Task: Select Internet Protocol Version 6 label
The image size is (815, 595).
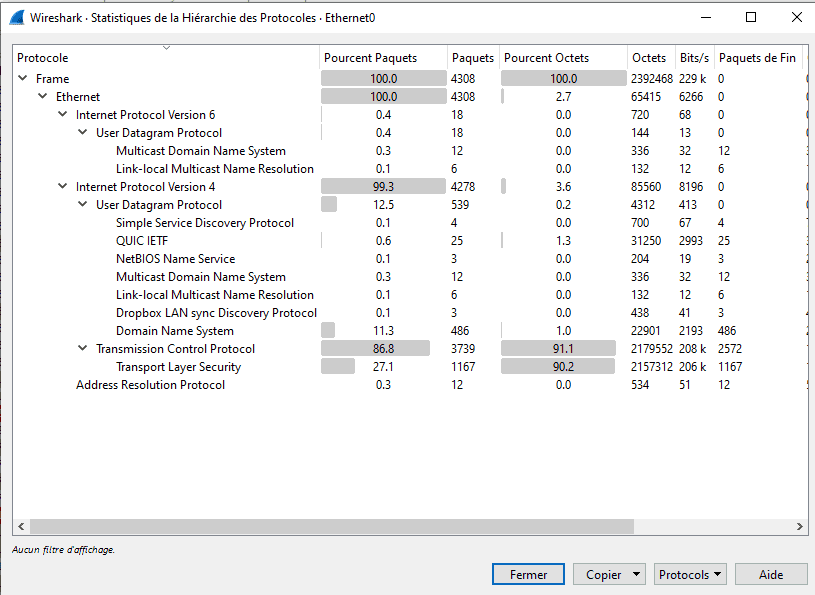Action: coord(146,114)
